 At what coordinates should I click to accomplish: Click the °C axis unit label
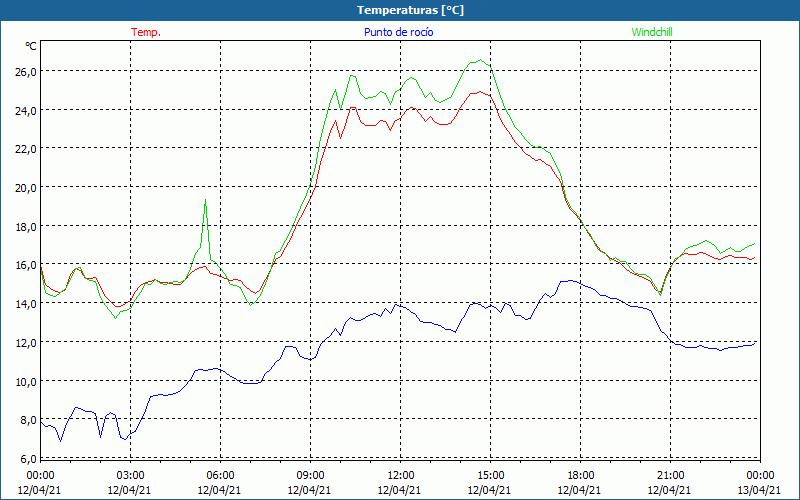(31, 46)
